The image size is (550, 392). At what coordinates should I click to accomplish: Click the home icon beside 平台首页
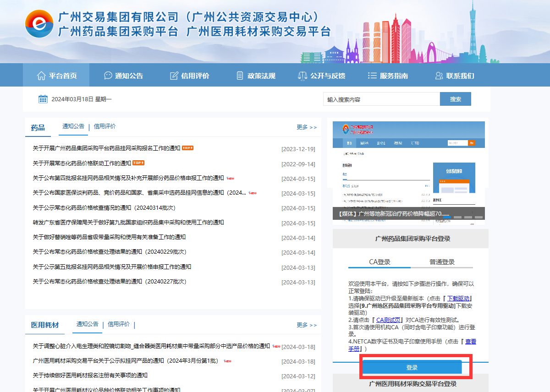(41, 76)
